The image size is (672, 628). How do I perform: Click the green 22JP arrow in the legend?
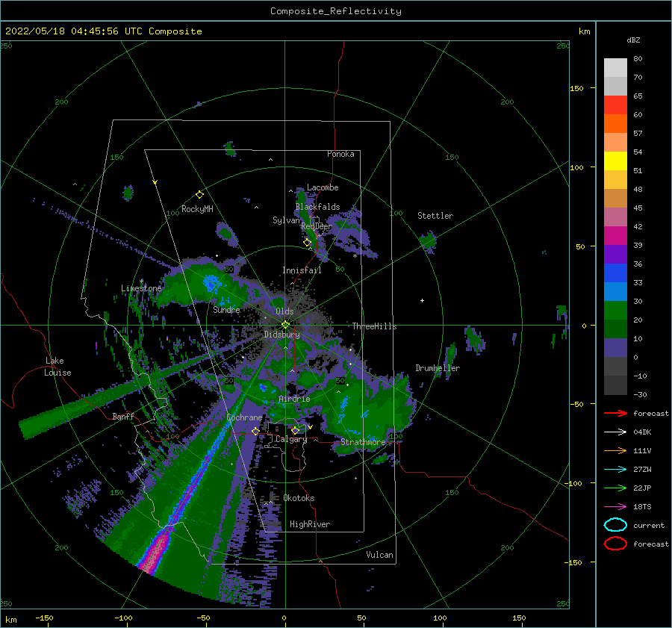click(615, 488)
